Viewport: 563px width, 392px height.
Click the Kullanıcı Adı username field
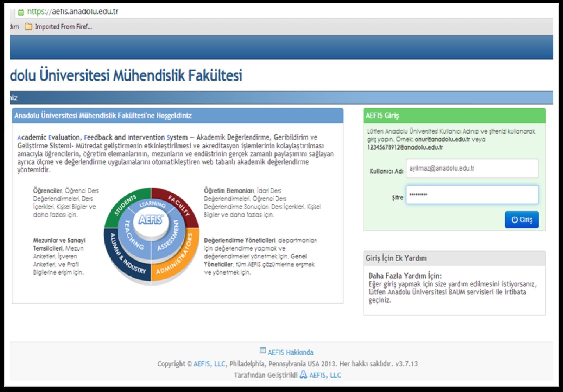(472, 168)
